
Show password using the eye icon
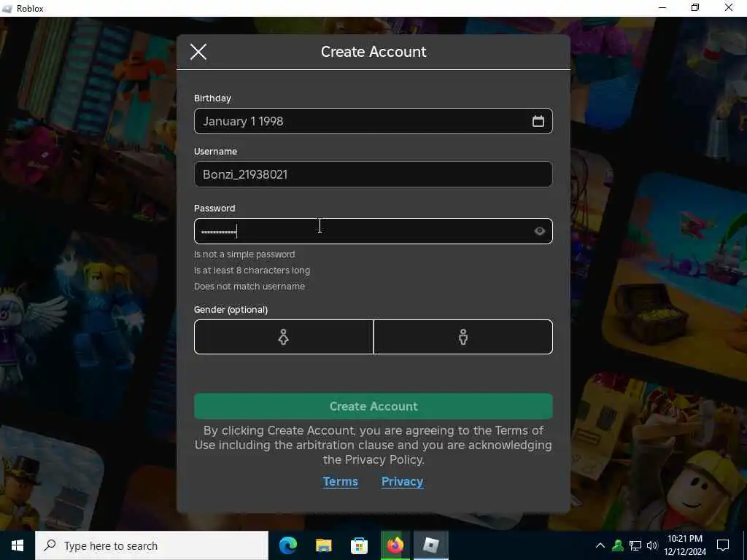(x=539, y=231)
